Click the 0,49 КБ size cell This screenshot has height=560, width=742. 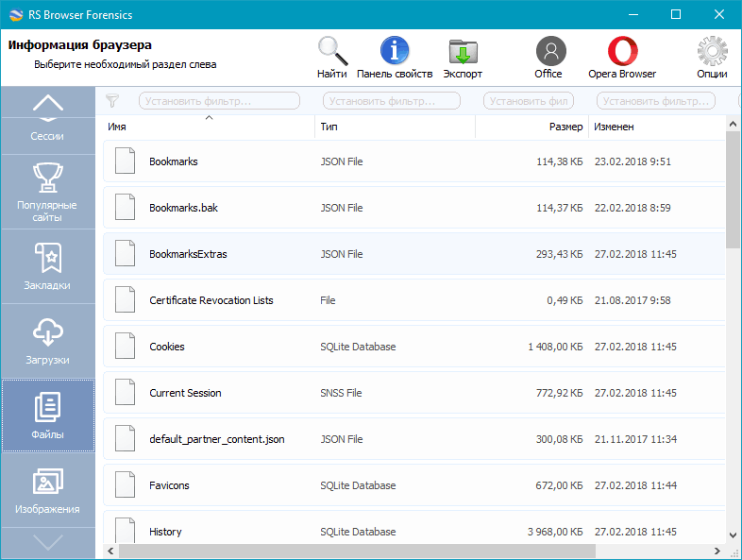point(565,300)
